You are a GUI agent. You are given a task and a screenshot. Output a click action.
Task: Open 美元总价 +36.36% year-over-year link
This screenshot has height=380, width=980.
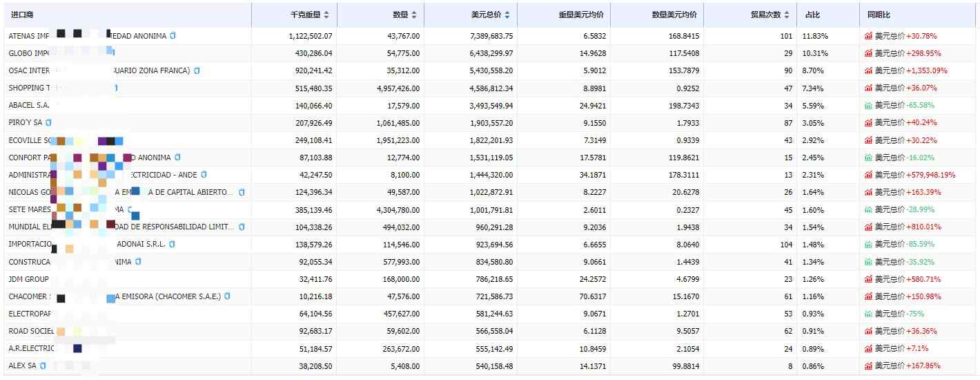(x=906, y=331)
